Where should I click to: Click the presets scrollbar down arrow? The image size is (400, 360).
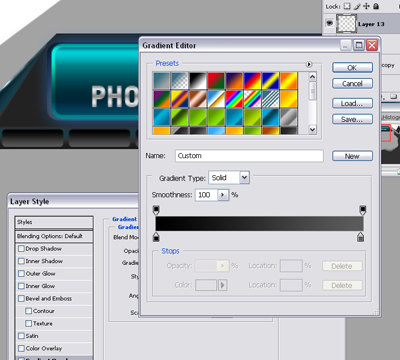(x=312, y=129)
